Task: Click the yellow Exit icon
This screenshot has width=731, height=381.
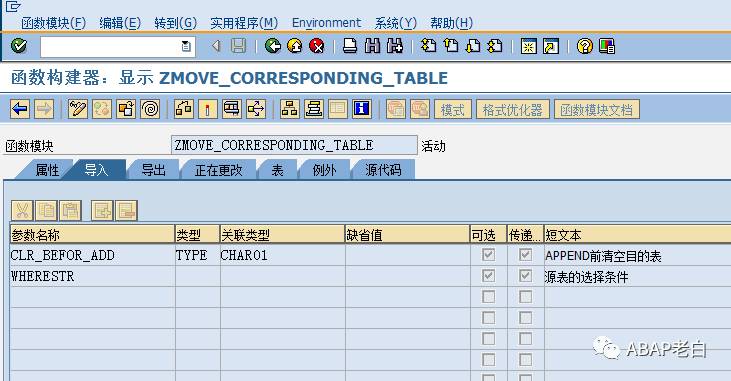Action: tap(295, 46)
